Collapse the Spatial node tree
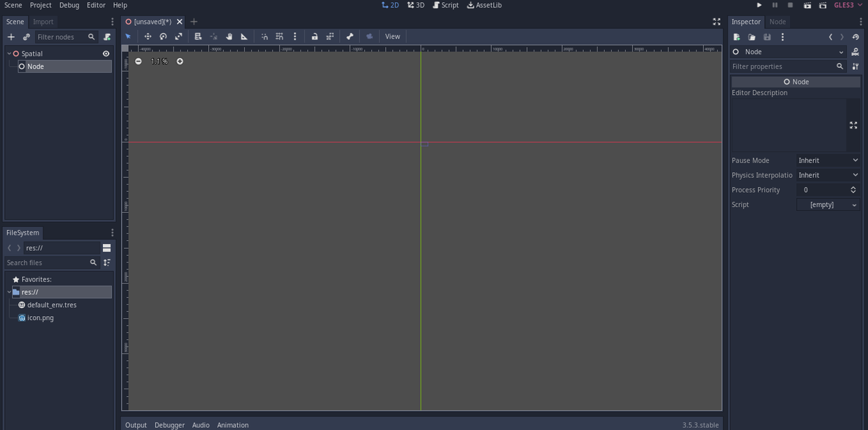 pos(9,54)
